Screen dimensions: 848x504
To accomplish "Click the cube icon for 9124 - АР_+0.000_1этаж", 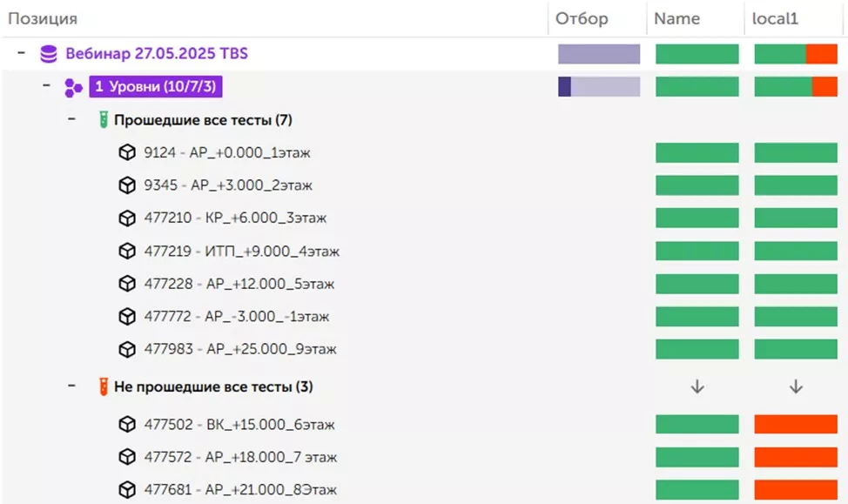I will 127,153.
